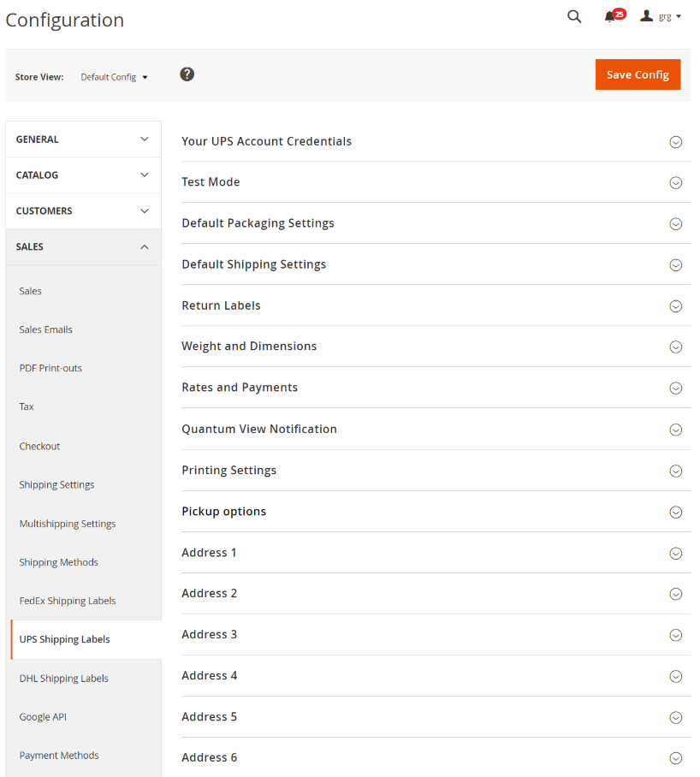Open Store View Default Config dropdown
Image resolution: width=700 pixels, height=777 pixels.
tap(115, 77)
